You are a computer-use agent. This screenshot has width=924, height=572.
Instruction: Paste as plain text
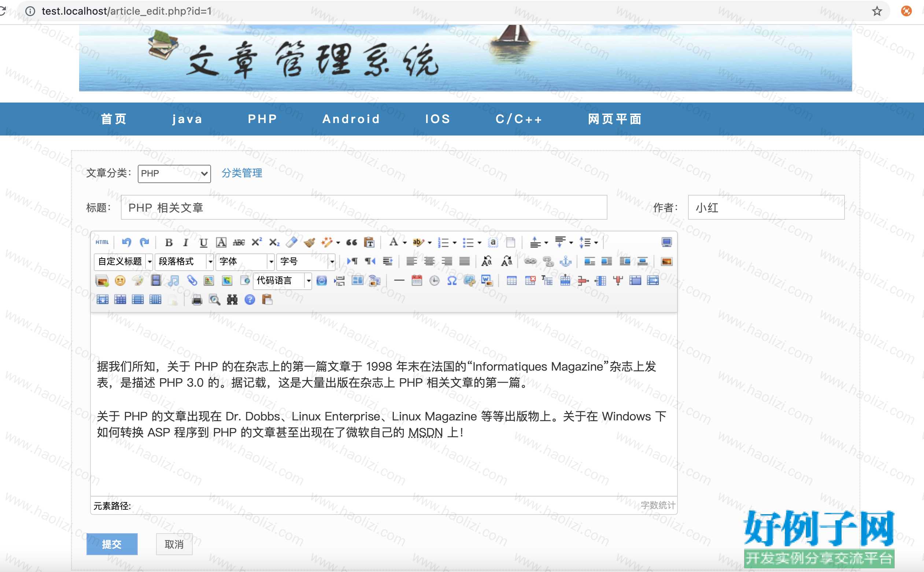pyautogui.click(x=369, y=242)
